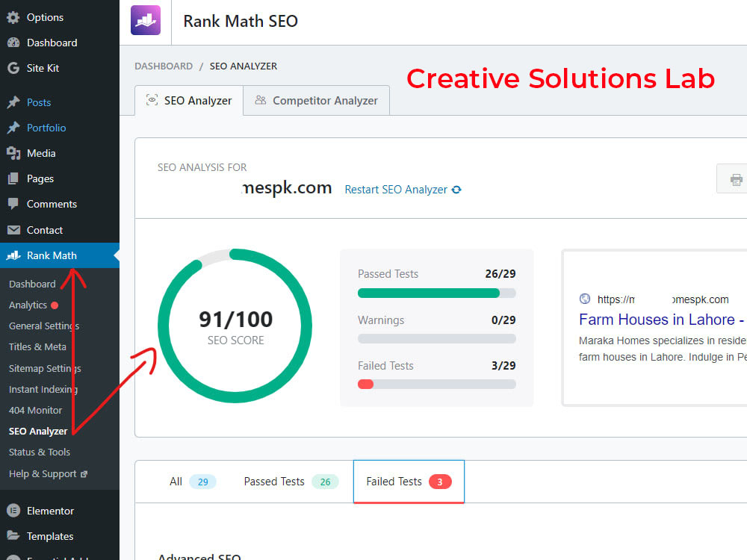The image size is (747, 560).
Task: Click the Pages document icon
Action: click(x=13, y=178)
